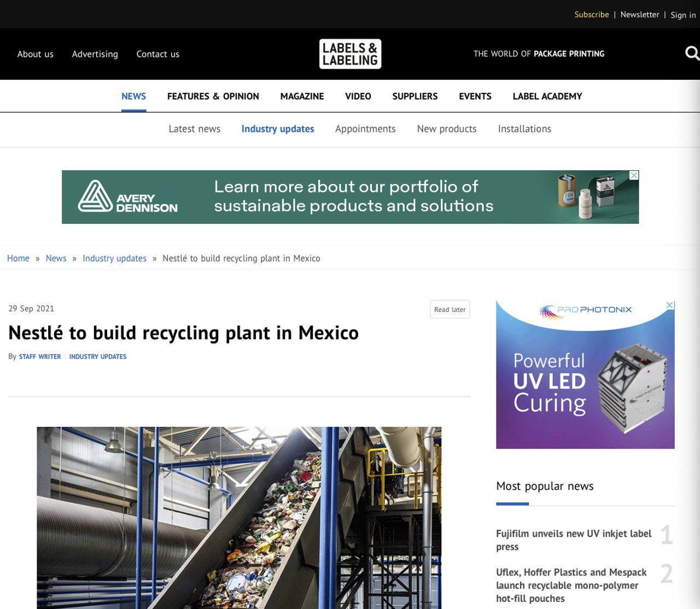Viewport: 700px width, 609px height.
Task: Close the ProPhotonix ad
Action: point(669,305)
